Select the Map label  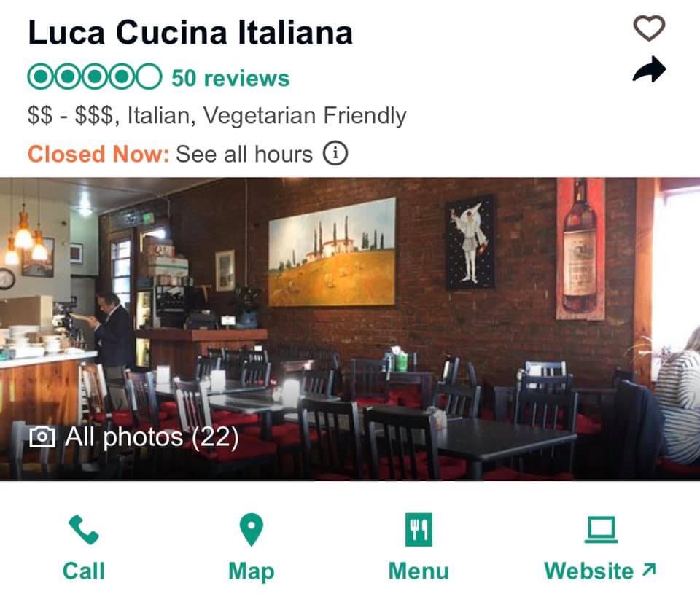(252, 571)
